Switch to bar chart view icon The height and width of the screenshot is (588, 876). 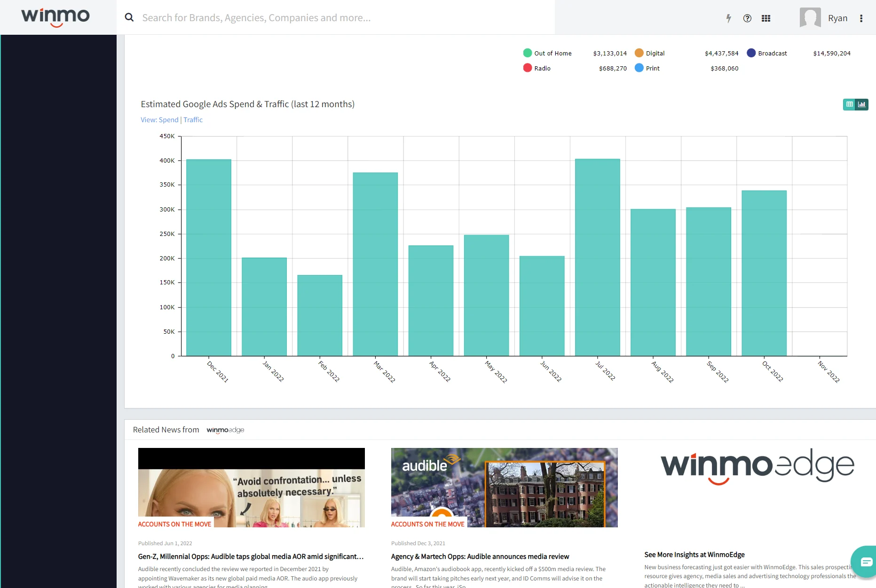click(861, 104)
